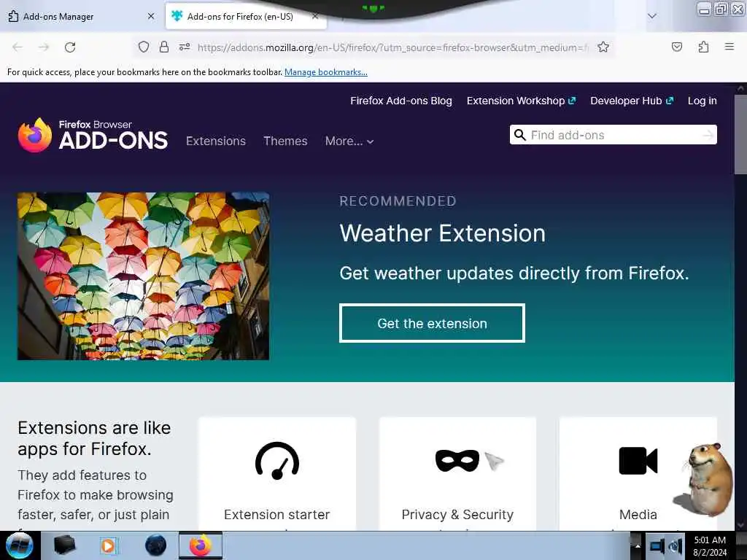Click the speedometer Extension starter icon
This screenshot has width=747, height=560.
276,461
